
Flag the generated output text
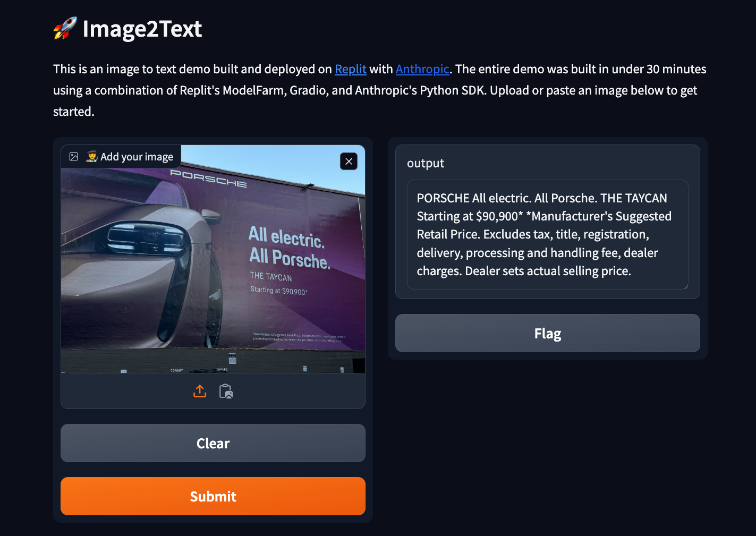pyautogui.click(x=548, y=333)
